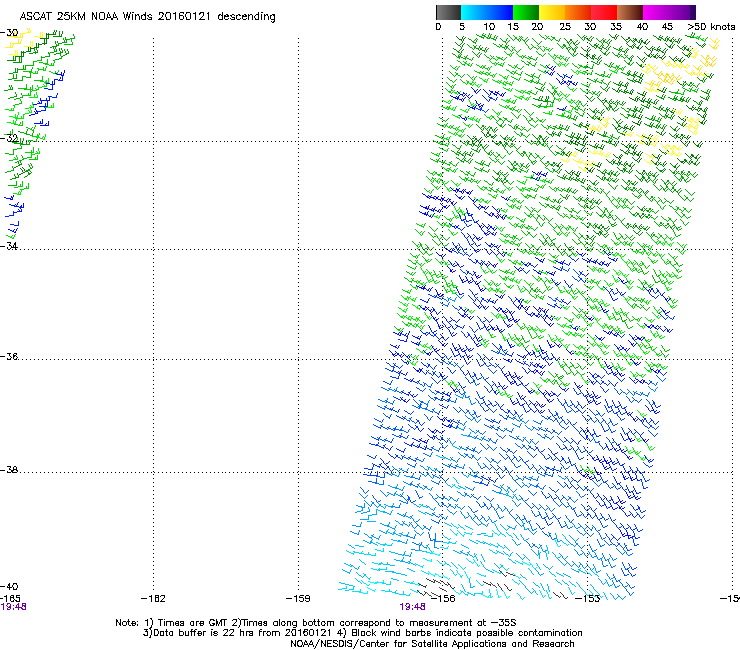Click the chart title 'ASCAT 25KM NOAA Winds 20160121 descending'
This screenshot has height=650, width=740.
(x=147, y=17)
